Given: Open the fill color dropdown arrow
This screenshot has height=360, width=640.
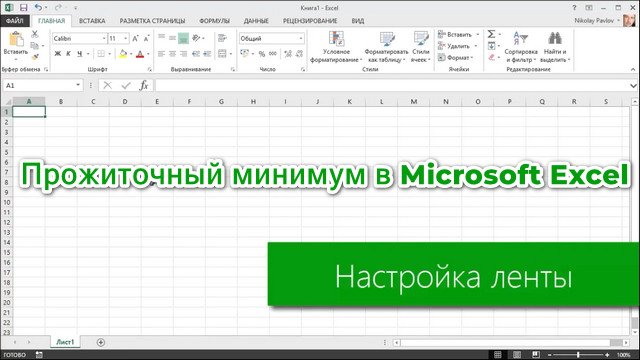Looking at the screenshot, I should tap(131, 54).
